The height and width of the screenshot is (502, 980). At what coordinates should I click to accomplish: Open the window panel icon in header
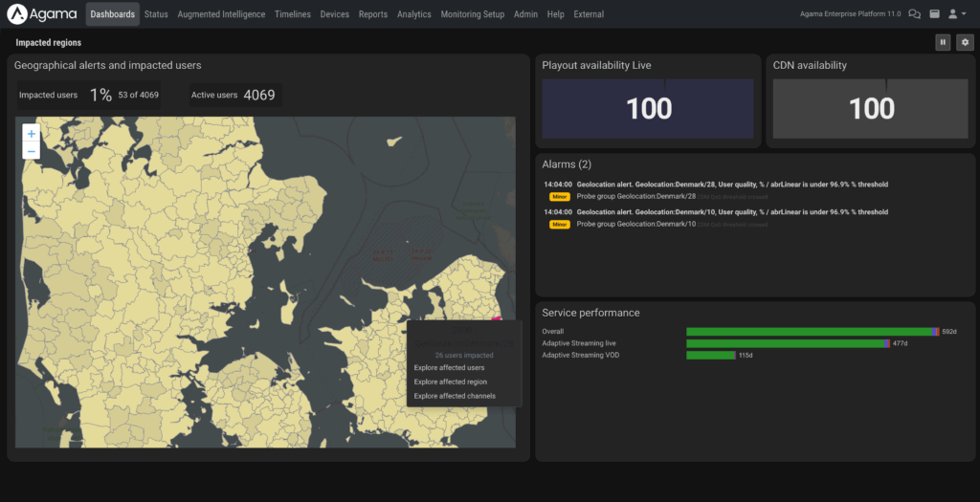click(934, 14)
